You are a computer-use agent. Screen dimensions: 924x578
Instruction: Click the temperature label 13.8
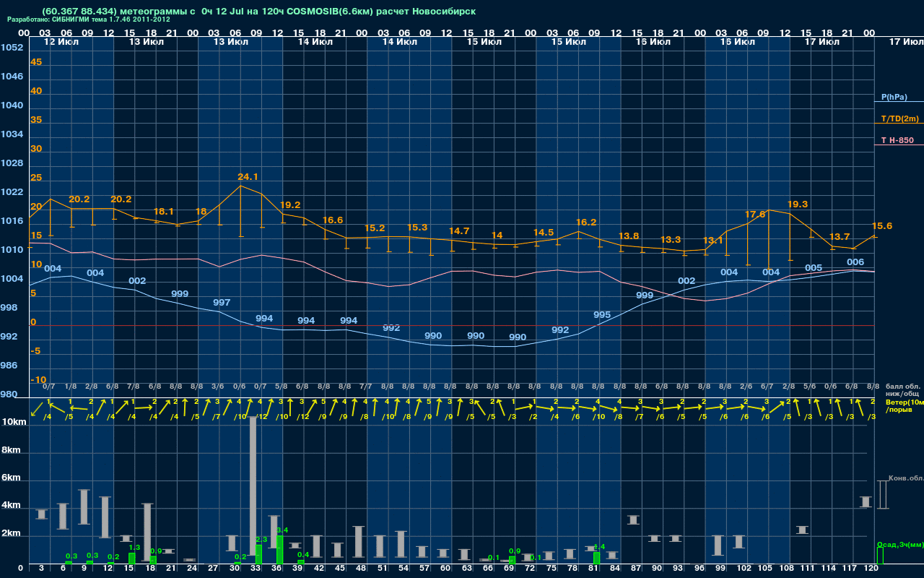[x=629, y=236]
